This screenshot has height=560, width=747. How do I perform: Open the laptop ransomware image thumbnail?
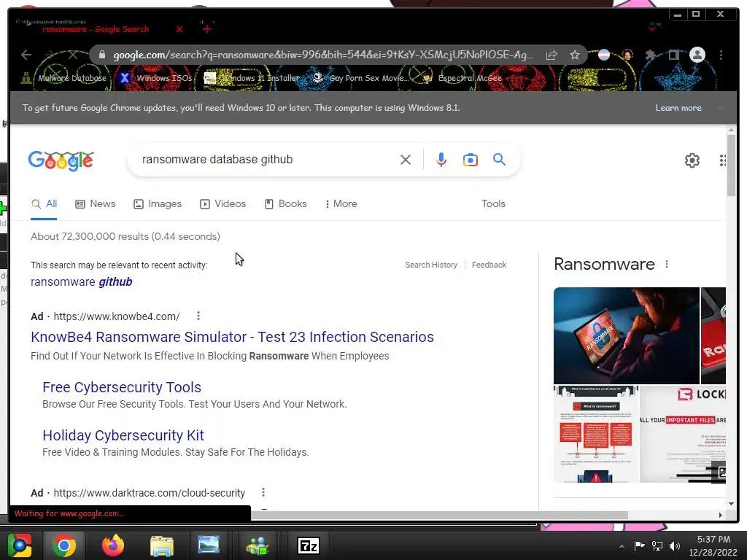click(627, 335)
